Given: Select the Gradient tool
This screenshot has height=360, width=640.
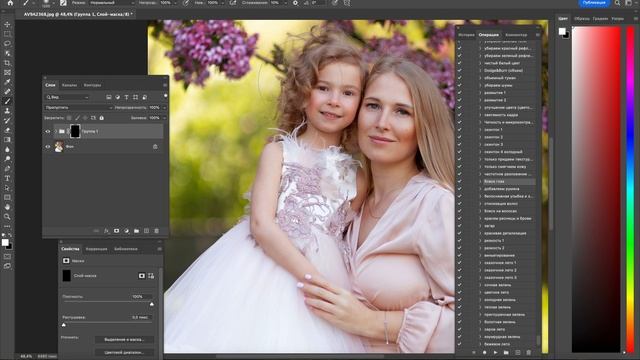Looking at the screenshot, I should point(7,140).
